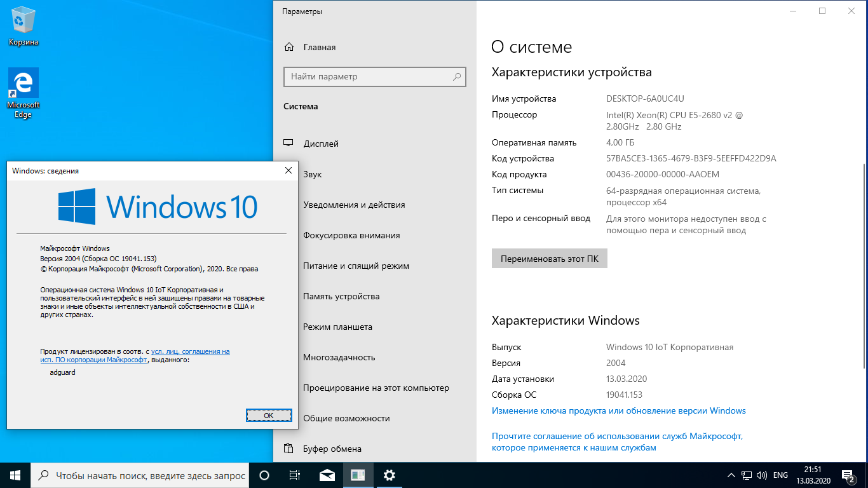Click the device name DESKTOP-6A0UC4U
The width and height of the screenshot is (868, 488).
[645, 98]
